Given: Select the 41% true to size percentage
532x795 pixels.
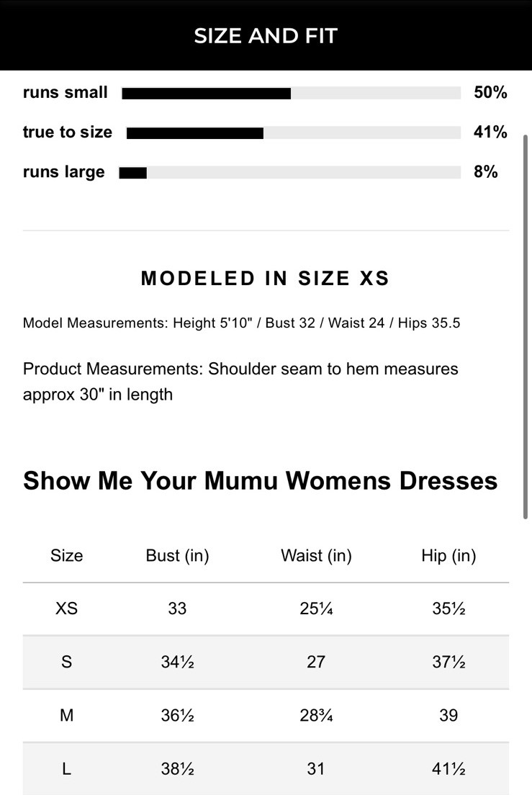Looking at the screenshot, I should [490, 132].
